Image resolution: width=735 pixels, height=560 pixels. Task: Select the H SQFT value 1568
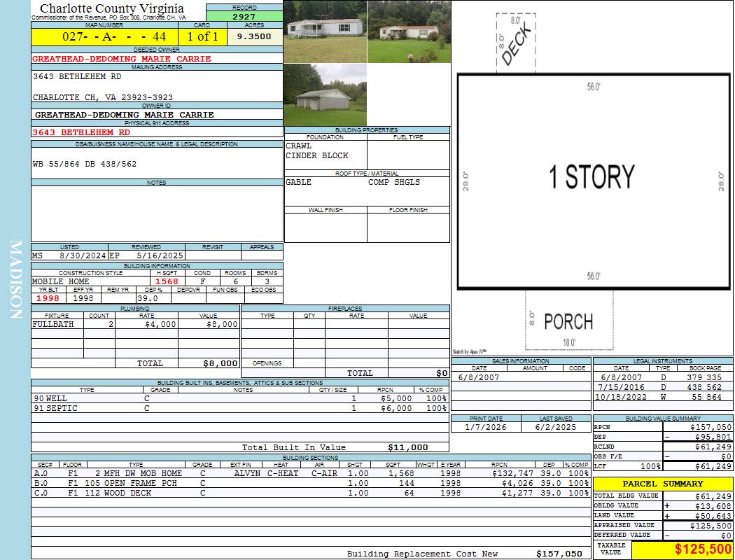[x=167, y=281]
